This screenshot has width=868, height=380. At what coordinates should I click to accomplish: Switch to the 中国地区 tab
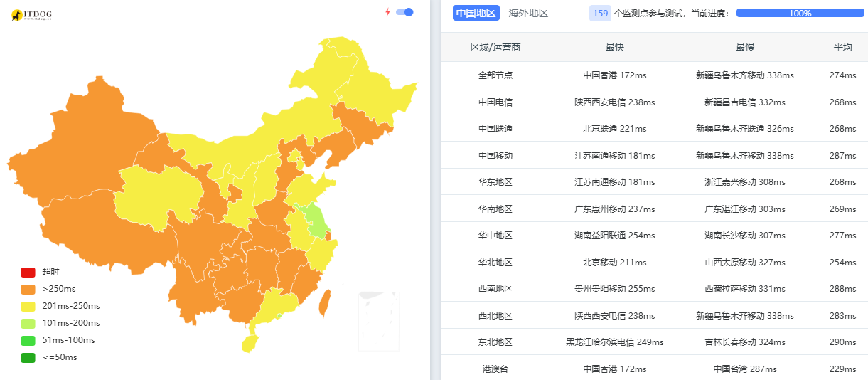tap(476, 13)
